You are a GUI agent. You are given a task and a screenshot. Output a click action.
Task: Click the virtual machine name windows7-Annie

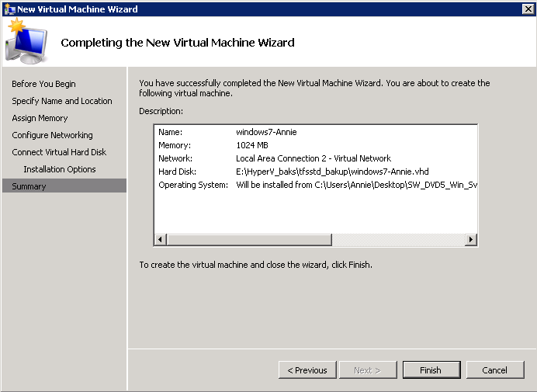click(266, 132)
